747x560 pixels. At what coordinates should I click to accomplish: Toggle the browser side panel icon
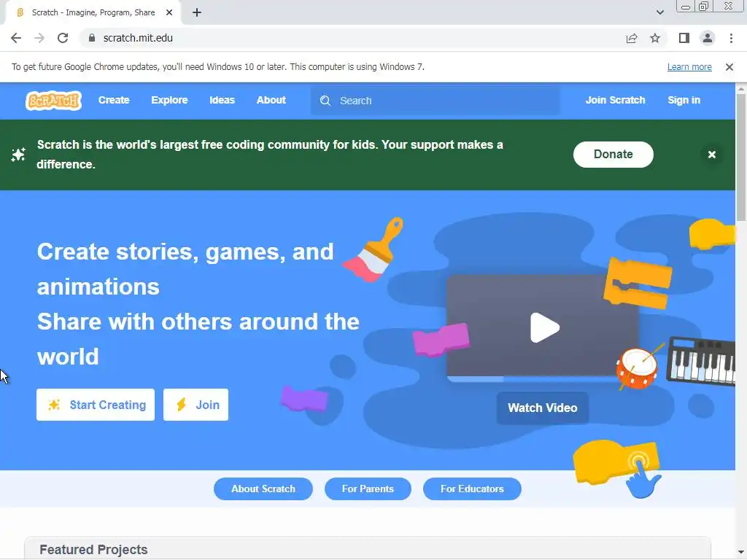684,38
